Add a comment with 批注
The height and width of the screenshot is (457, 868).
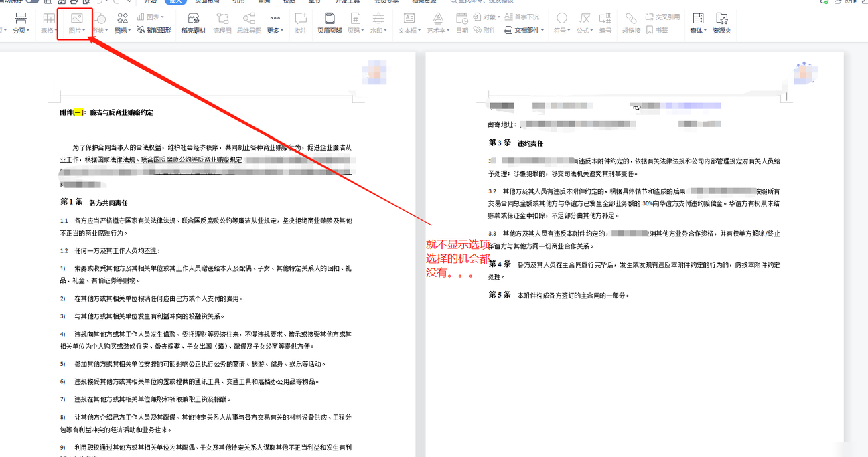pos(301,23)
